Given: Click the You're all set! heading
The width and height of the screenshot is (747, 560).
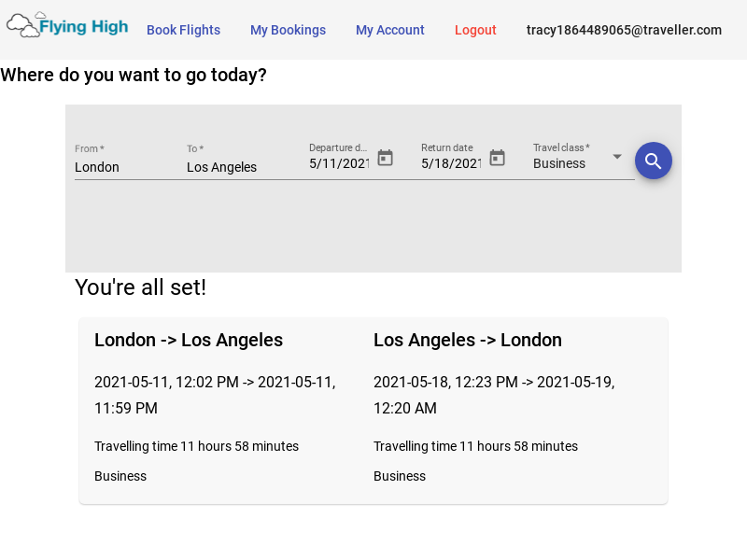Looking at the screenshot, I should pos(140,287).
